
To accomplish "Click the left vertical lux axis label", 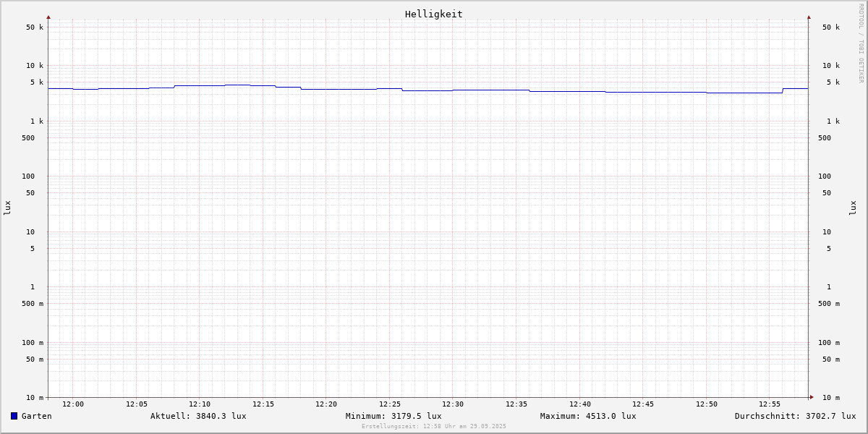I will click(x=7, y=208).
